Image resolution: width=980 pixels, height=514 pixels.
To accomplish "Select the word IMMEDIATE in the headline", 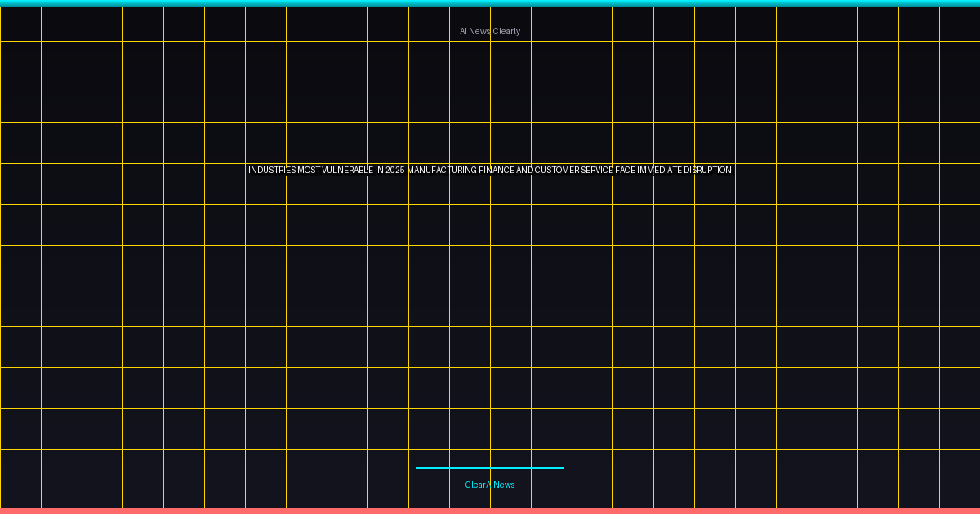I will pyautogui.click(x=660, y=171).
